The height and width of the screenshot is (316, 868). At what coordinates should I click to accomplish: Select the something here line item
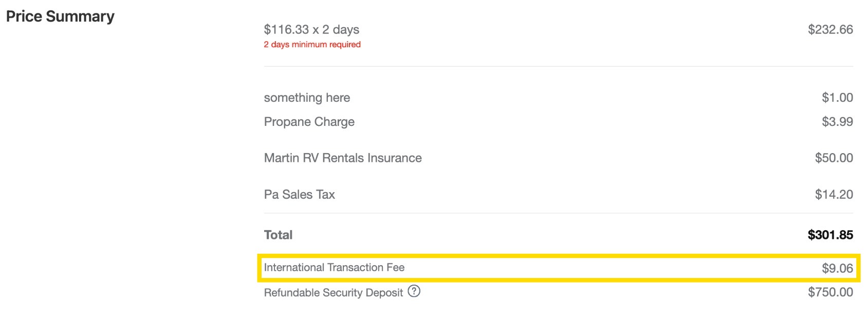[307, 98]
